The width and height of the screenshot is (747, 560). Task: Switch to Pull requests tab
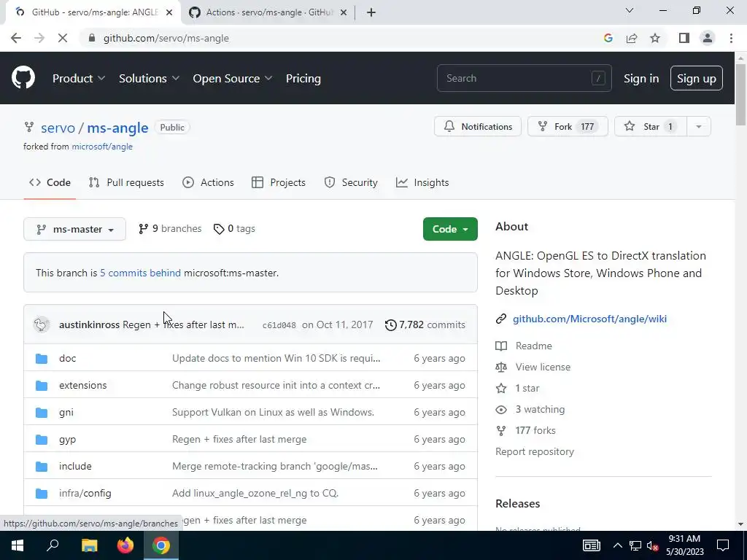[126, 182]
